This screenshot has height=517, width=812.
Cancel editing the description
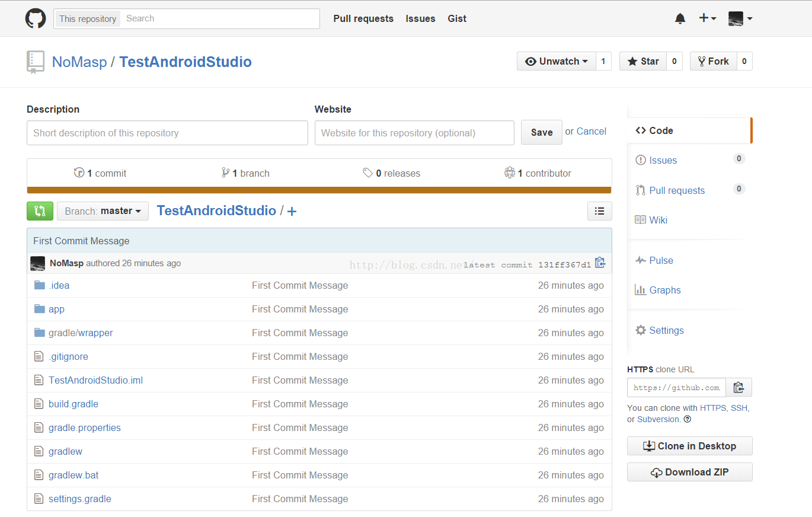(x=592, y=131)
